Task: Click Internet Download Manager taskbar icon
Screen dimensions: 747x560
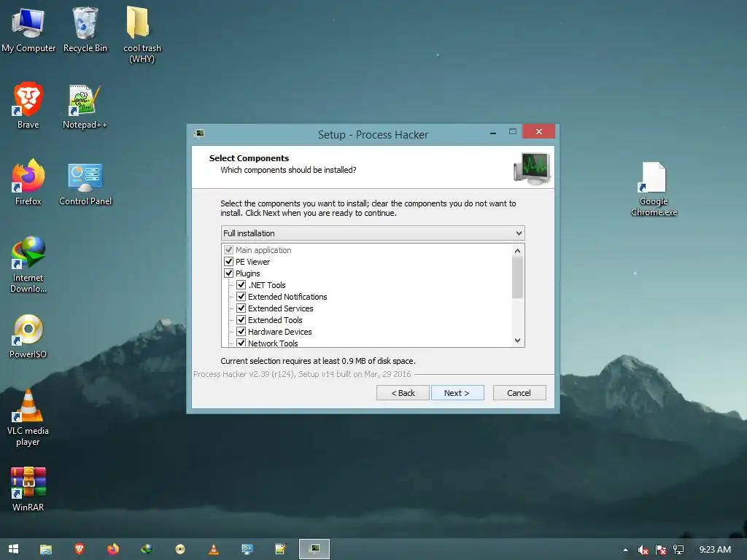Action: [146, 549]
